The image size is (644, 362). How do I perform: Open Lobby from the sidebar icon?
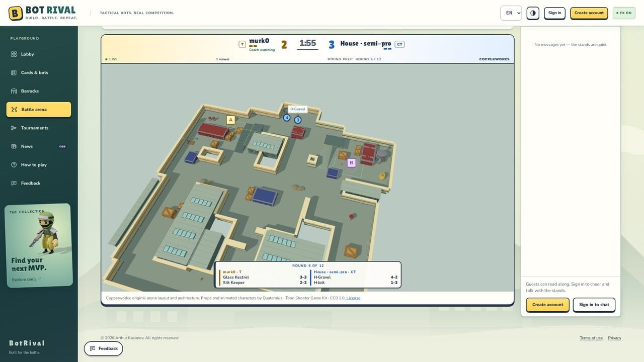14,54
